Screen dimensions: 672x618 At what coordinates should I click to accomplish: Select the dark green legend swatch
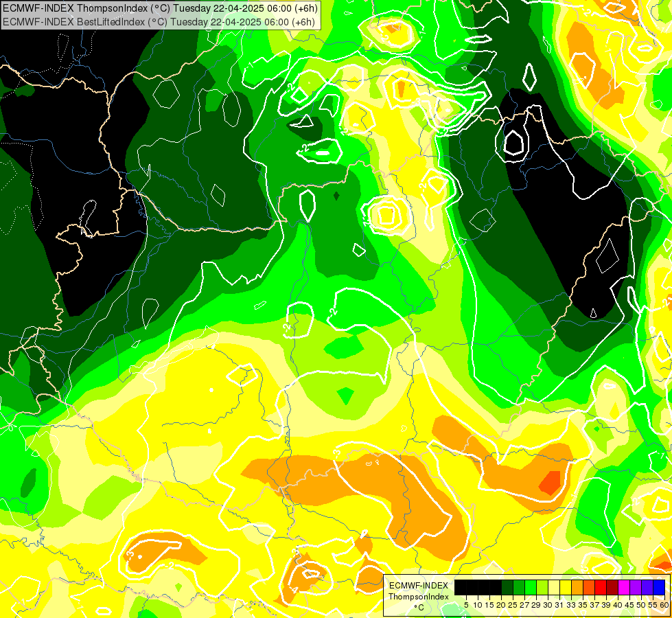point(507,588)
